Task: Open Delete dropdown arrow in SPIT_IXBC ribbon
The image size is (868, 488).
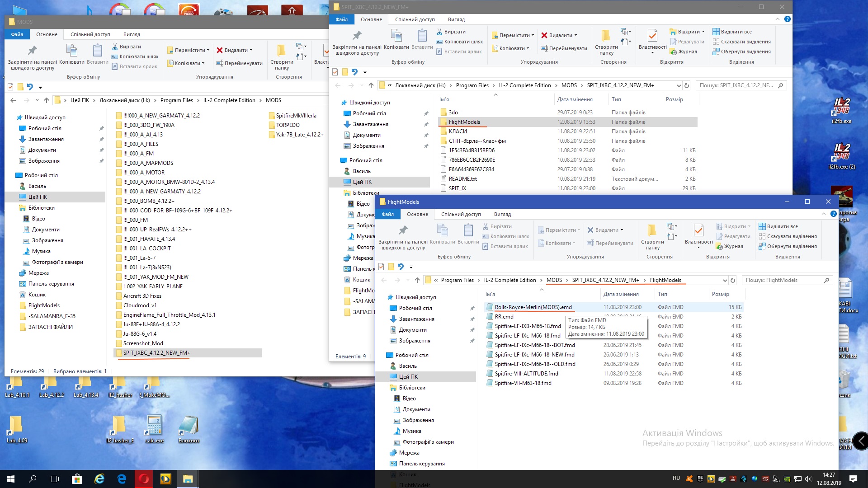Action: click(576, 35)
